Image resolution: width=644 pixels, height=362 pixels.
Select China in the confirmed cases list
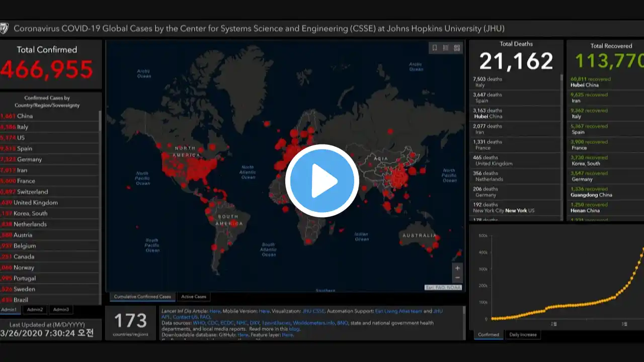tap(50, 116)
